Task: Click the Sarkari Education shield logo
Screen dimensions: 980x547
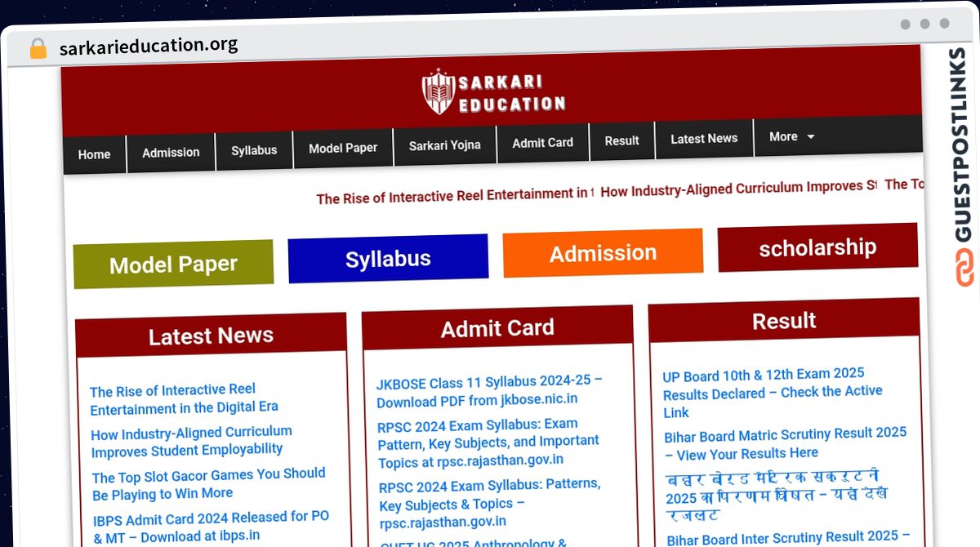Action: tap(438, 91)
